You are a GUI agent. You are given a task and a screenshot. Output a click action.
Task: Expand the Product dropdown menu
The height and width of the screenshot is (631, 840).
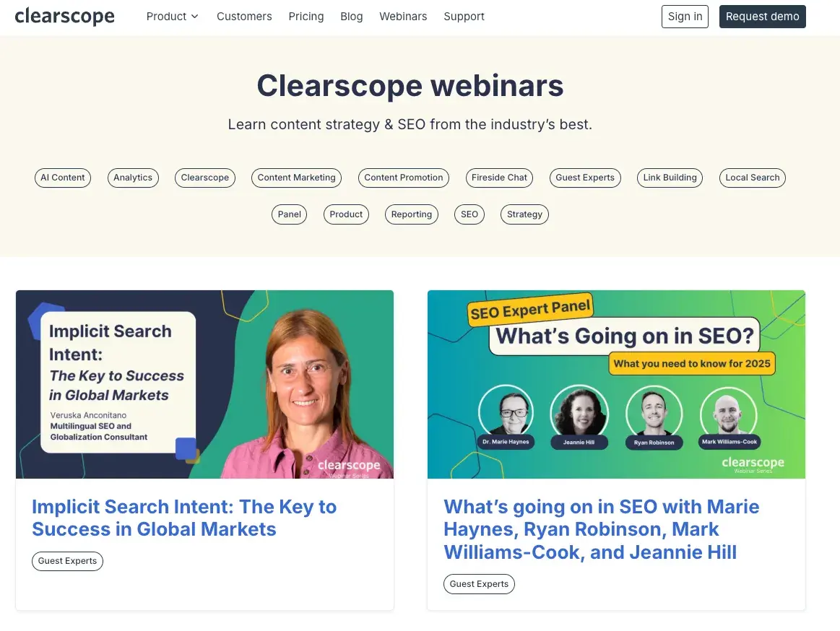point(172,17)
